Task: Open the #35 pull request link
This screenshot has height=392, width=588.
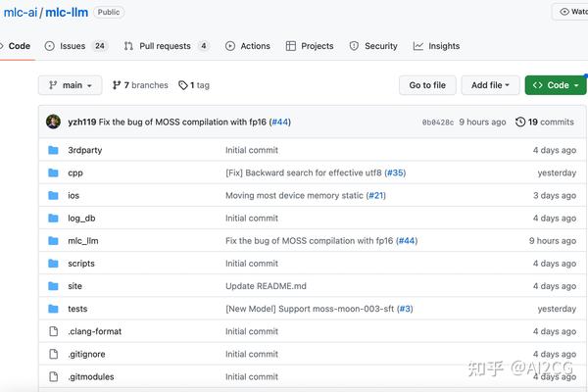Action: tap(395, 172)
